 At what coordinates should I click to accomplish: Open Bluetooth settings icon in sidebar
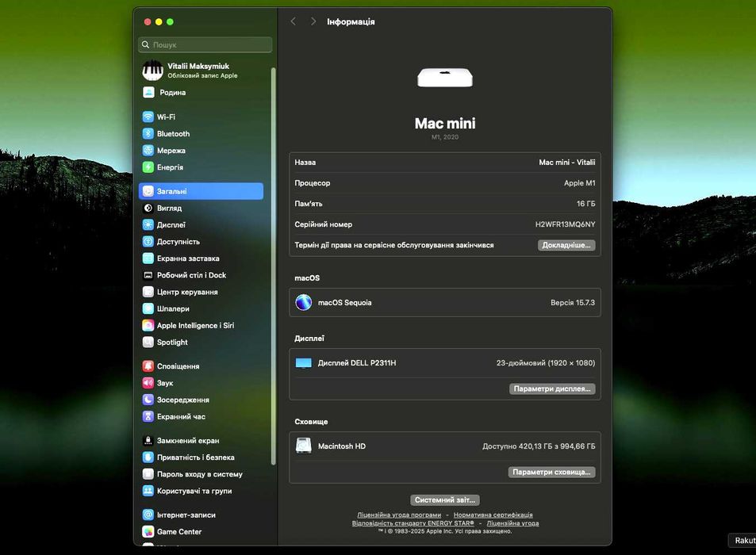pos(148,134)
